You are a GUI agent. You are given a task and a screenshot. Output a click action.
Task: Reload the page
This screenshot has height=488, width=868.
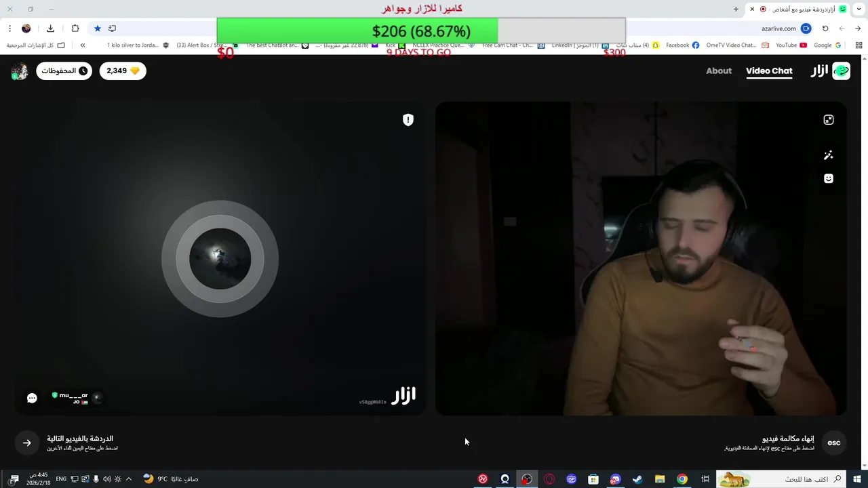pos(825,28)
